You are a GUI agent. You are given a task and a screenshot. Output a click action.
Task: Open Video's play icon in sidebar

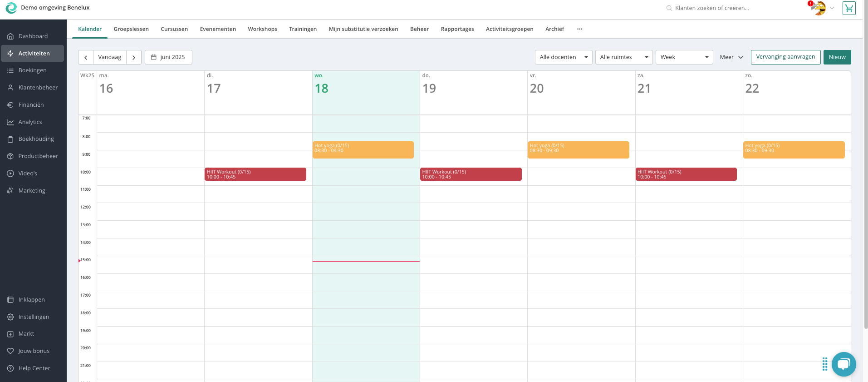point(10,174)
